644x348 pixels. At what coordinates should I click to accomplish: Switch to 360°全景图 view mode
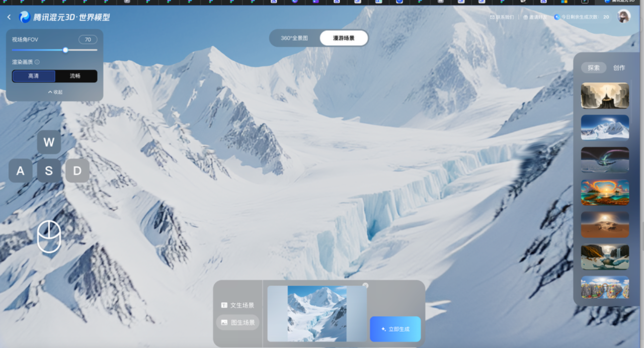294,38
